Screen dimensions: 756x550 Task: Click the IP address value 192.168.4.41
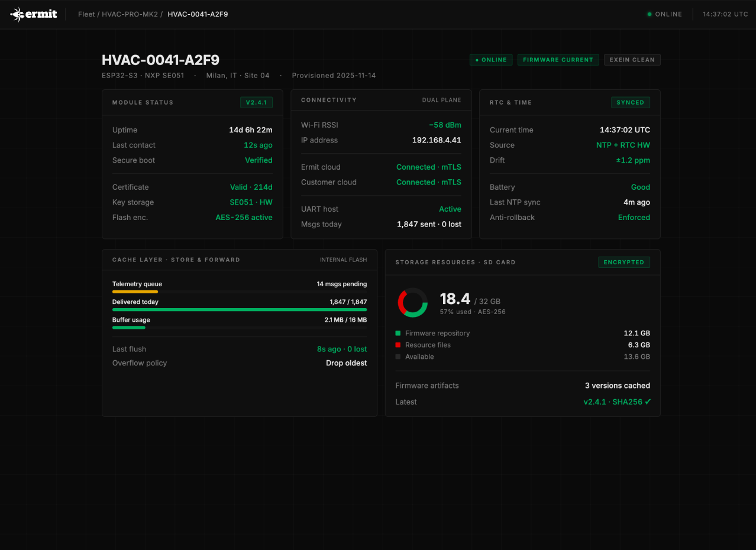pyautogui.click(x=437, y=140)
